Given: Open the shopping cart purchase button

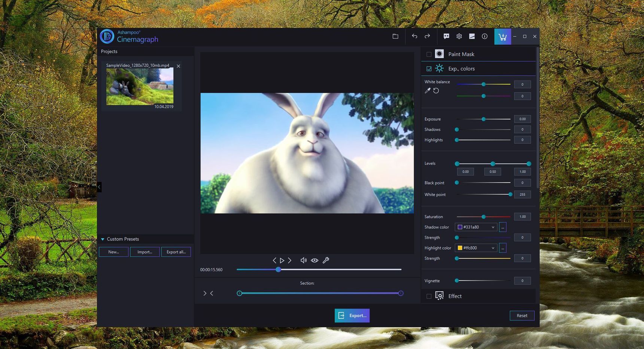Looking at the screenshot, I should pyautogui.click(x=502, y=37).
